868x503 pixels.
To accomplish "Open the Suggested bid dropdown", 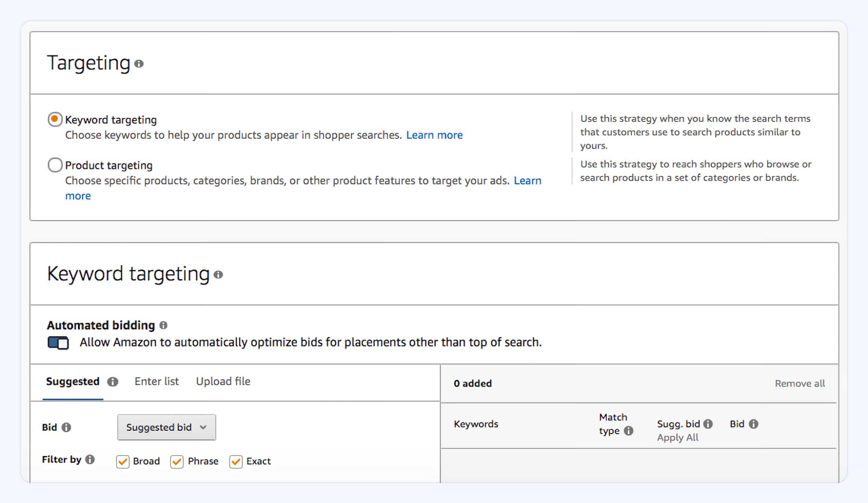I will coord(167,427).
